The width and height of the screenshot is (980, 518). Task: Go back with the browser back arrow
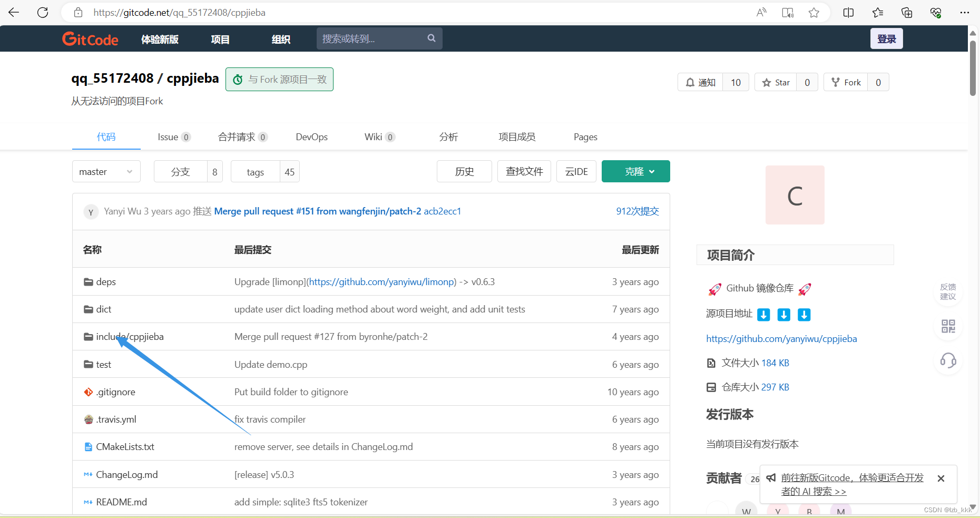coord(14,13)
